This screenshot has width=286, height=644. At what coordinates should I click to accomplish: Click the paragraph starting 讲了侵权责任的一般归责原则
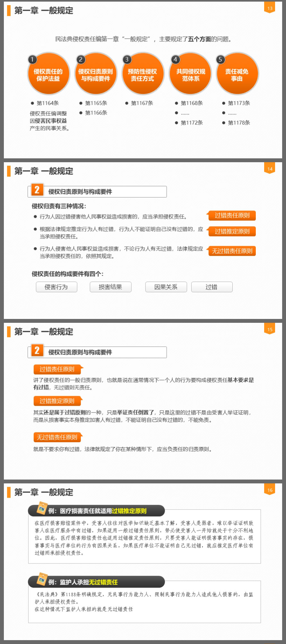[x=144, y=384]
